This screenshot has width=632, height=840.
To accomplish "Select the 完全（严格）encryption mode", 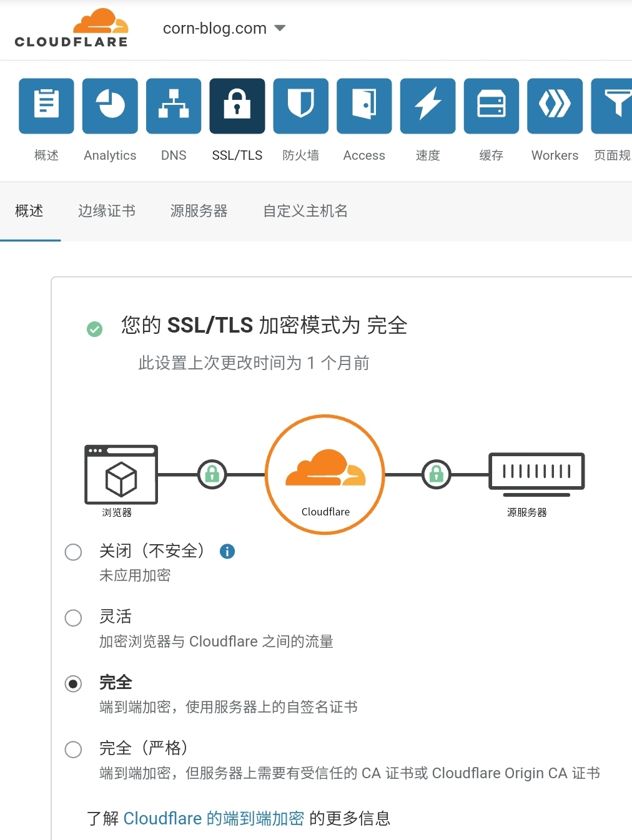I will (74, 750).
